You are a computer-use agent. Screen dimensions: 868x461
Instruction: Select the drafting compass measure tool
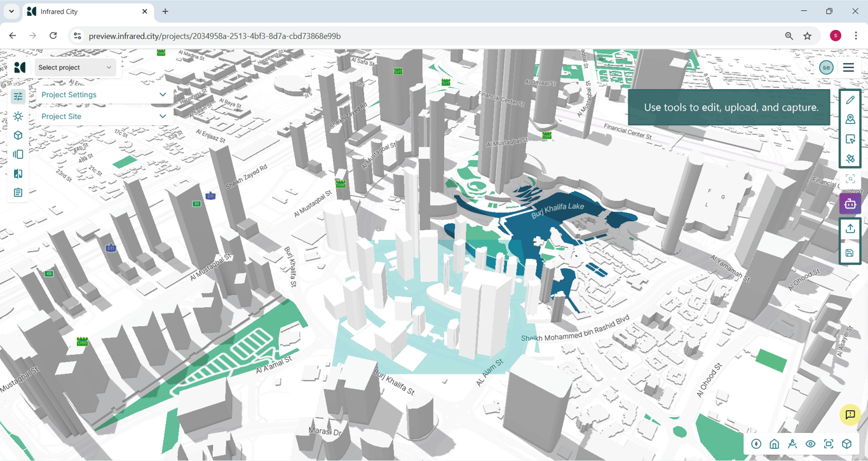click(x=792, y=444)
